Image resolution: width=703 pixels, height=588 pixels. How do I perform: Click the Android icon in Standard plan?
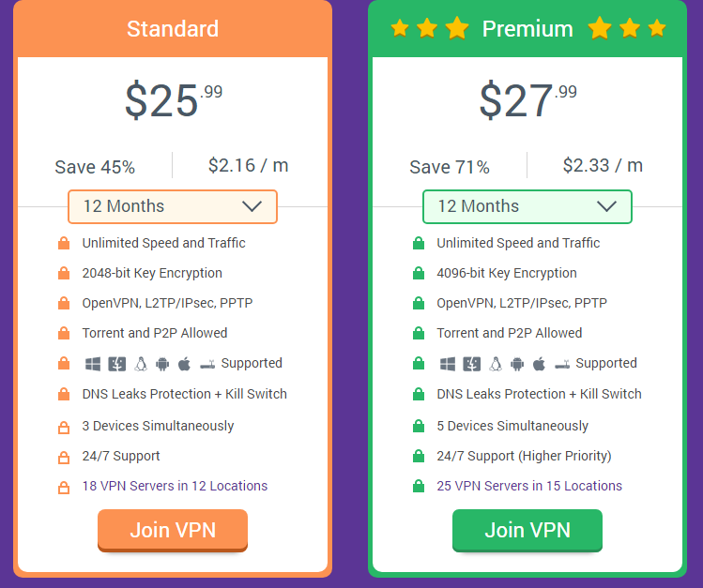click(x=162, y=364)
